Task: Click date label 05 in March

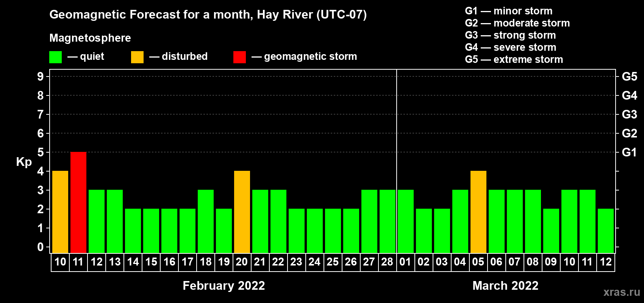Action: tap(478, 262)
